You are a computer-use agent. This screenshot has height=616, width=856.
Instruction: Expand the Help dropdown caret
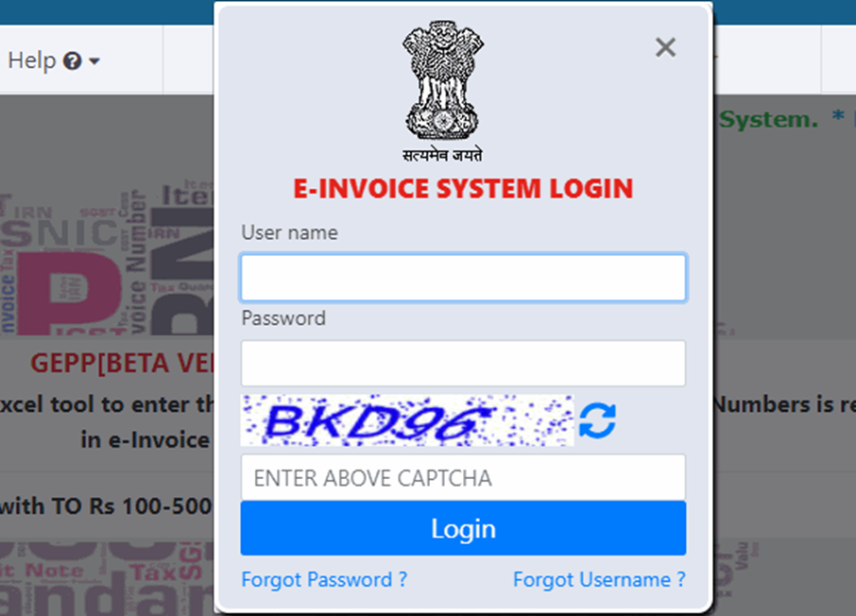(x=94, y=61)
